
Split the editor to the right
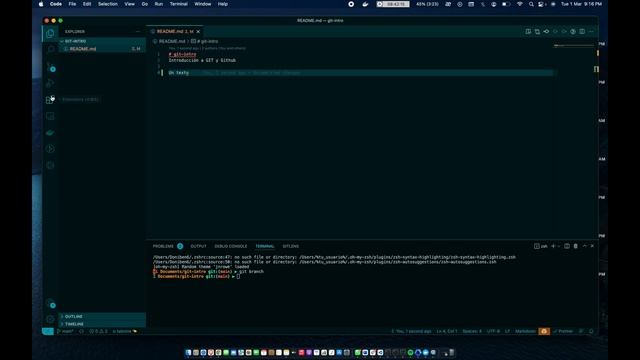[x=582, y=31]
